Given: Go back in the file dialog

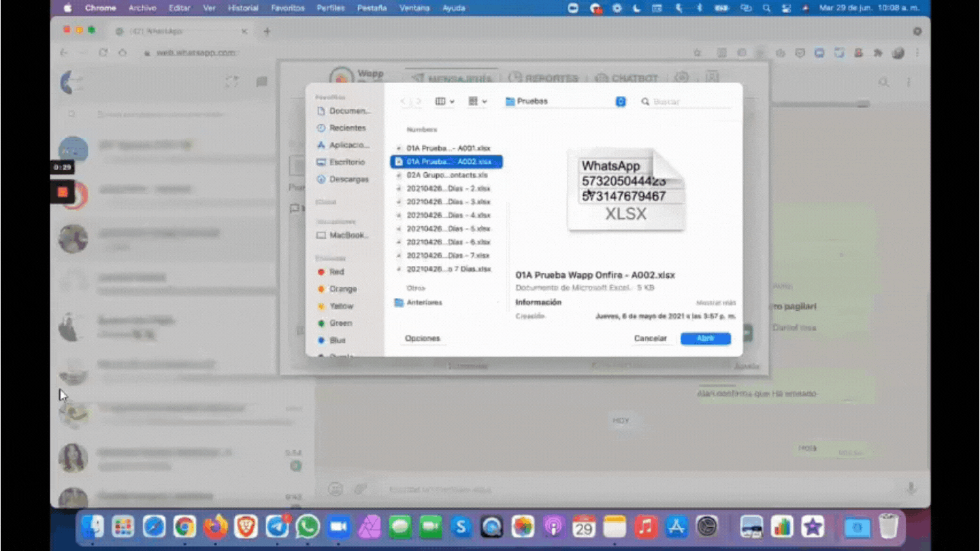Looking at the screenshot, I should pyautogui.click(x=403, y=101).
